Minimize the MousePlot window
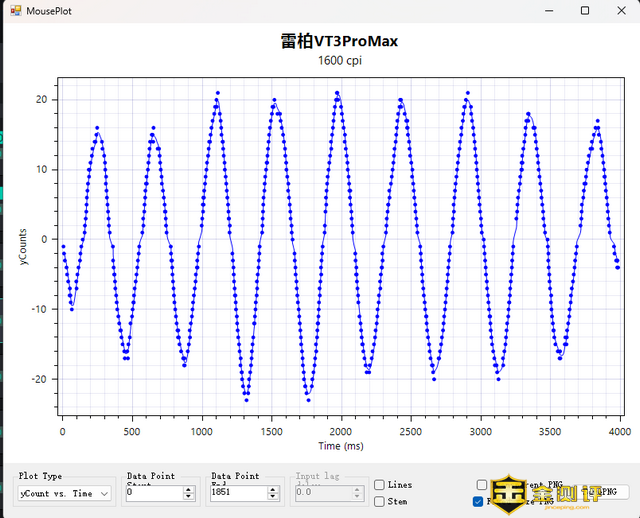 tap(549, 12)
